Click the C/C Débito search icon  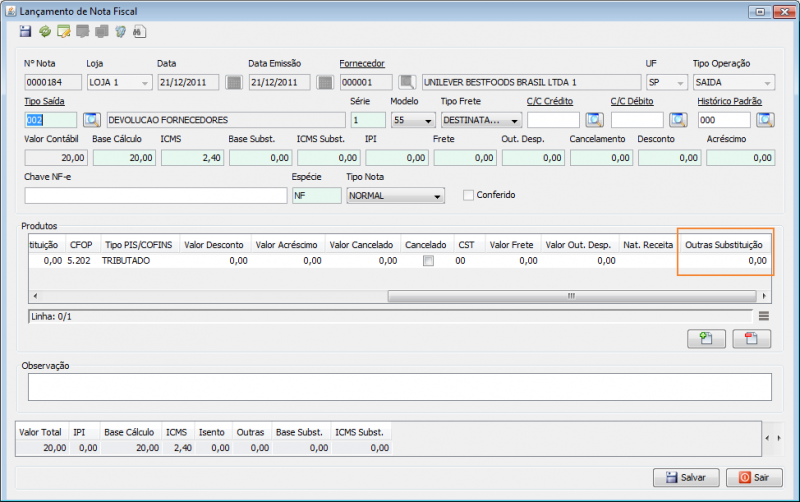678,120
